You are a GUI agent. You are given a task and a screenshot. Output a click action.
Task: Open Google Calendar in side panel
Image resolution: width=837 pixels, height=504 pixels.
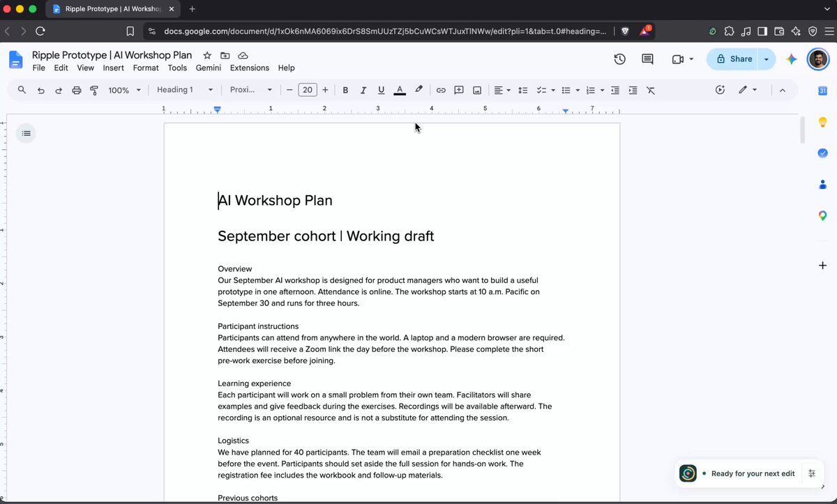tap(822, 91)
